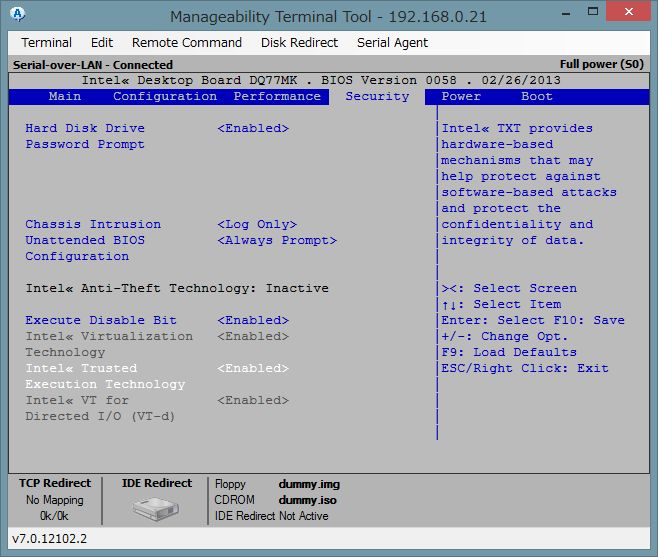Change Intel VT for Directed I/O <Enabled> value
Screen dimensions: 658x557
[253, 400]
